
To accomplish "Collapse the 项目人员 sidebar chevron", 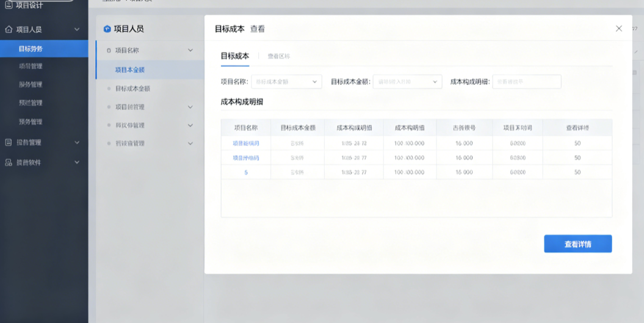I will (x=77, y=29).
